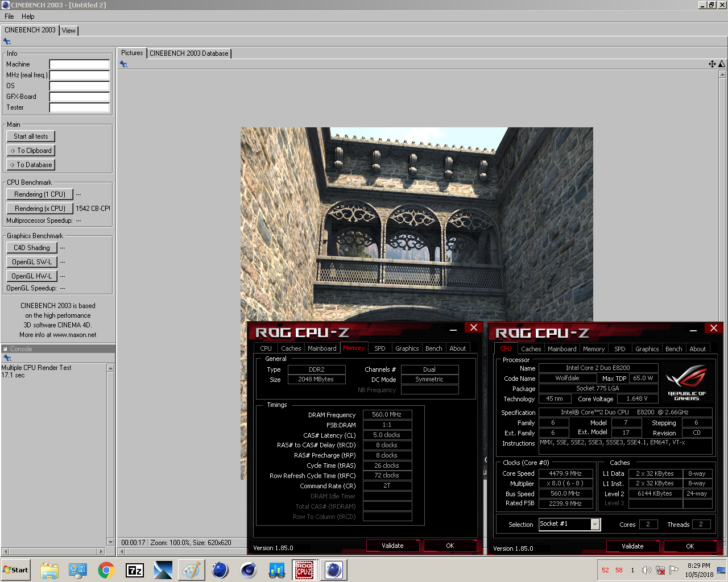728x582 pixels.
Task: Click the Machine input field
Action: (80, 64)
